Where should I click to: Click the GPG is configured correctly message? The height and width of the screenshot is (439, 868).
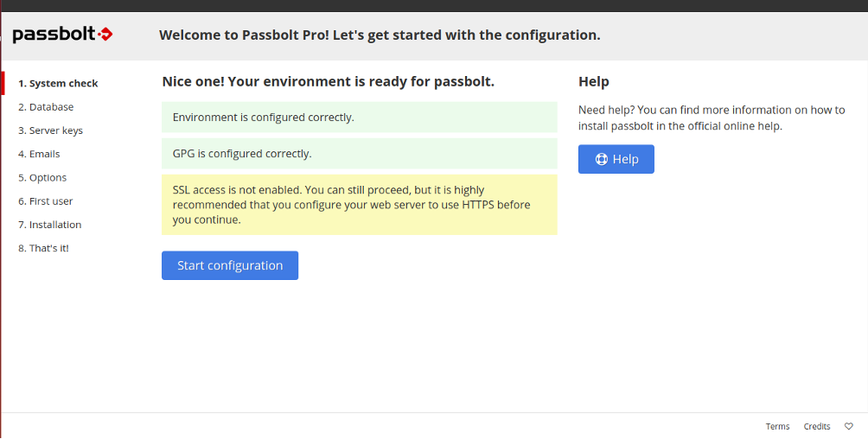360,153
